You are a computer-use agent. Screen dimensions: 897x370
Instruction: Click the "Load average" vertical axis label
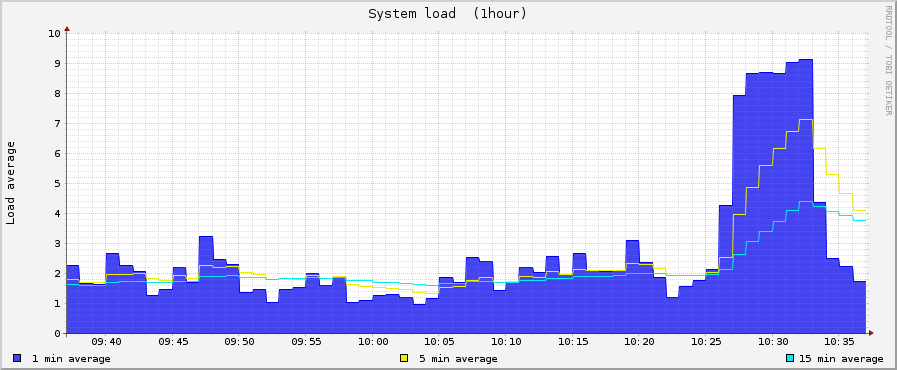(x=11, y=183)
